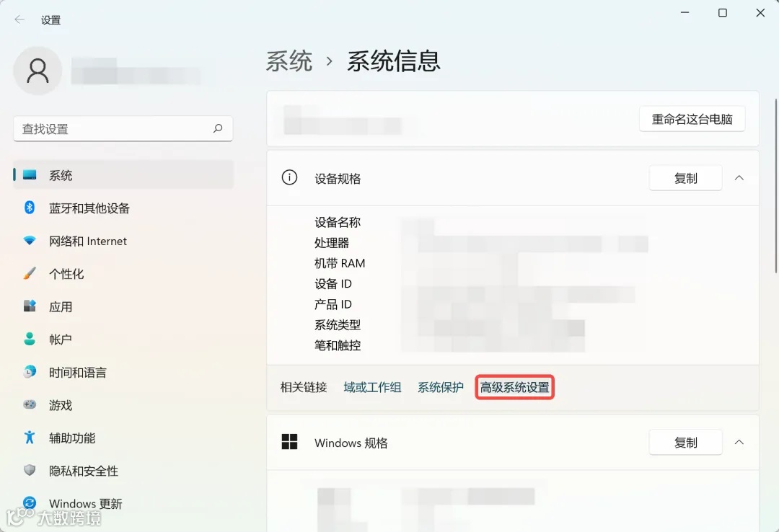Select the Apps icon
The height and width of the screenshot is (532, 779).
(x=30, y=306)
